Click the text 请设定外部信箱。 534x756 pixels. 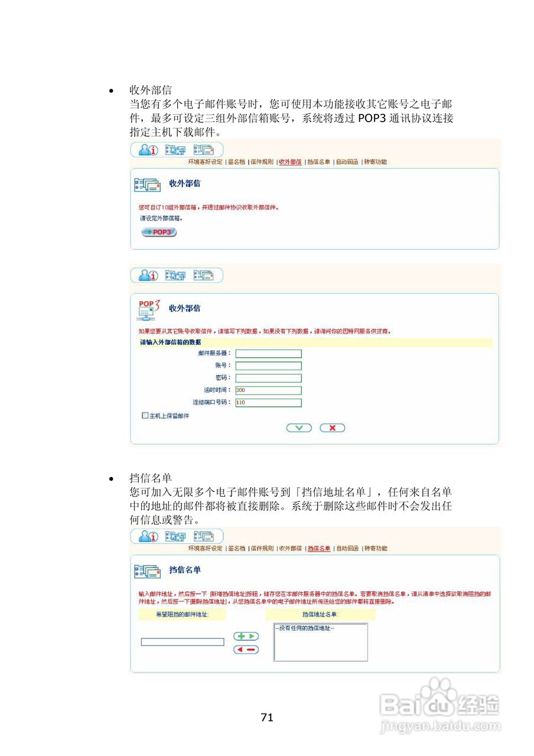point(161,218)
